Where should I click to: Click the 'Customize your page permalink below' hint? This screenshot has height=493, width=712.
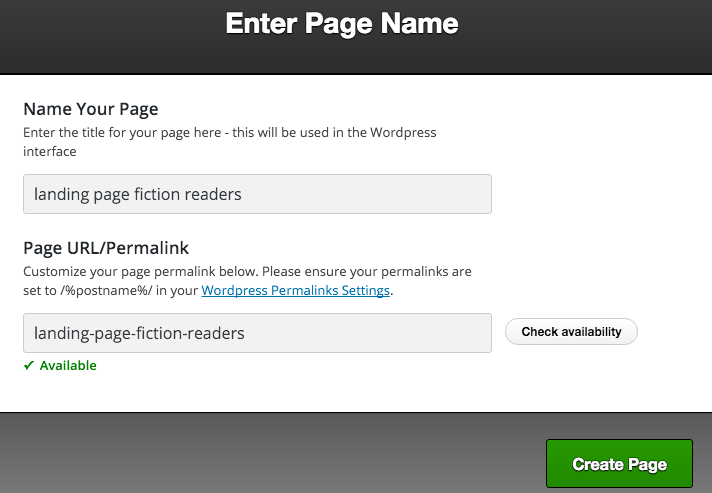tap(247, 281)
